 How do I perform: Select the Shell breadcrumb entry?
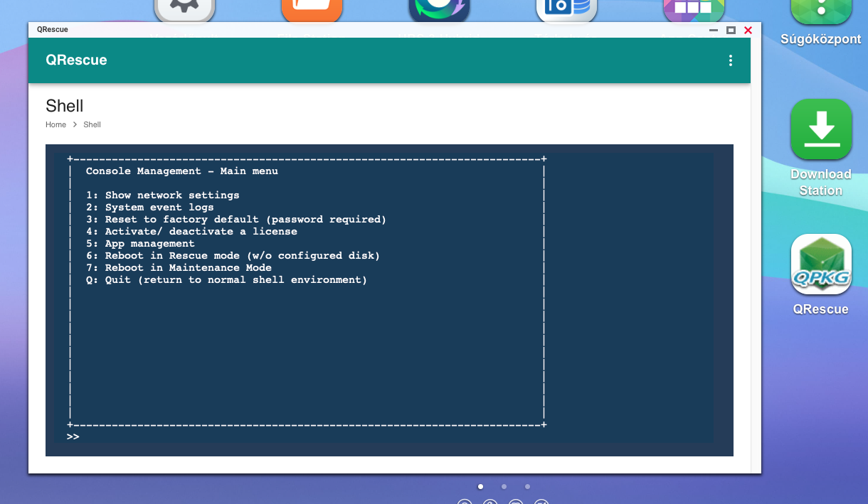pyautogui.click(x=92, y=124)
